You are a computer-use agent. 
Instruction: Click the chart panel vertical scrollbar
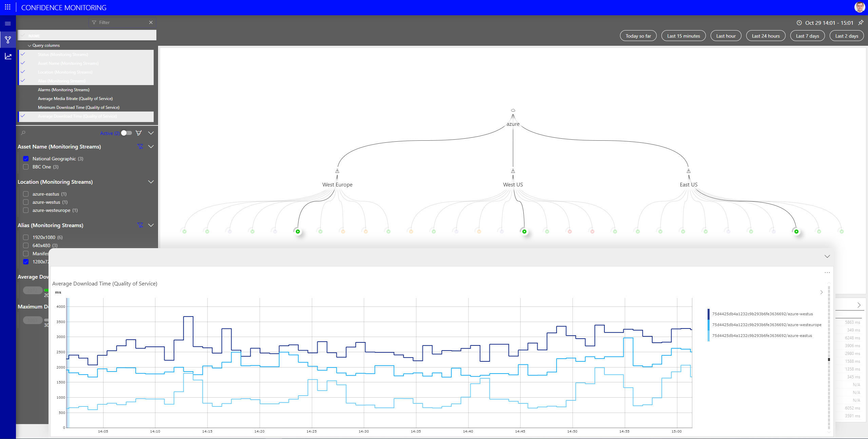coord(829,358)
